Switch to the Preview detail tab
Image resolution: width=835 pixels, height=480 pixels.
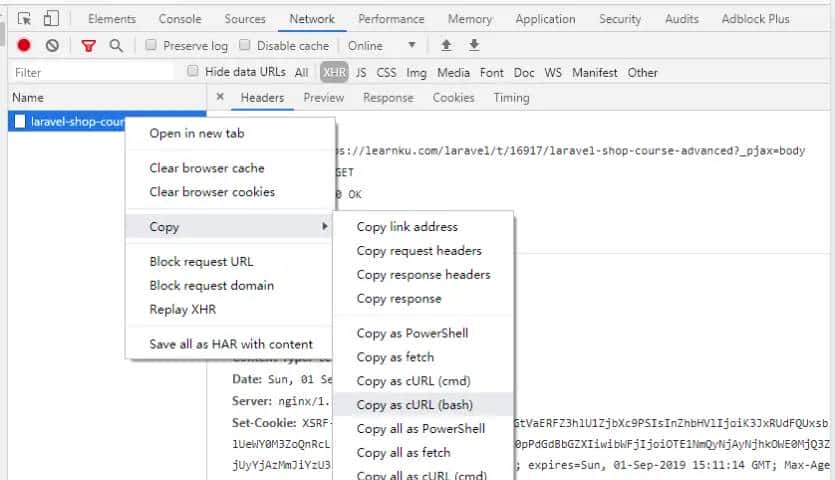pyautogui.click(x=324, y=97)
